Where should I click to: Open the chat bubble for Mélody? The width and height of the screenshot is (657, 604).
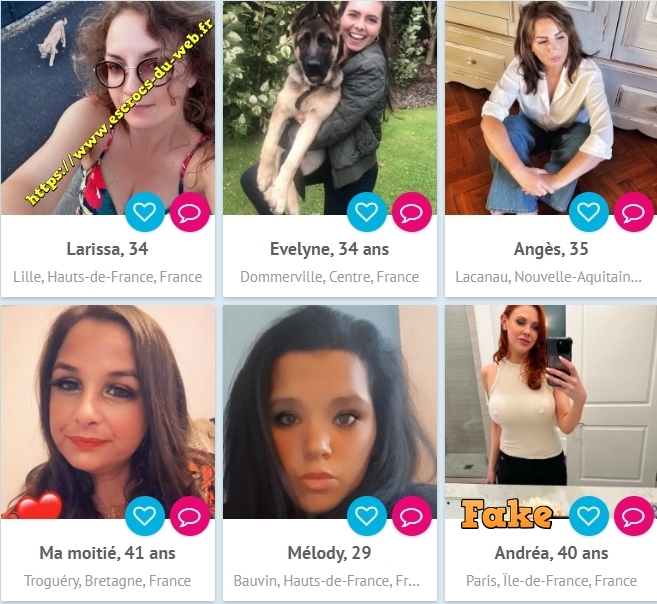(x=412, y=516)
